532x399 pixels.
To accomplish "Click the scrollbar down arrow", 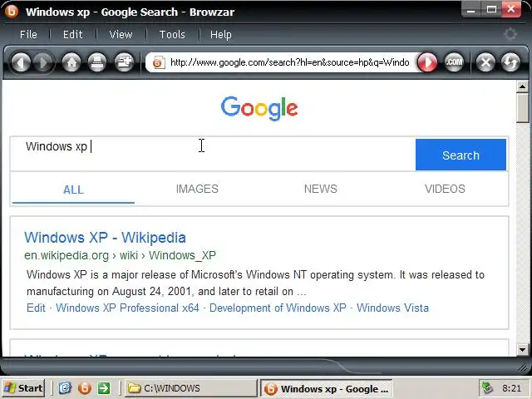I will 523,349.
